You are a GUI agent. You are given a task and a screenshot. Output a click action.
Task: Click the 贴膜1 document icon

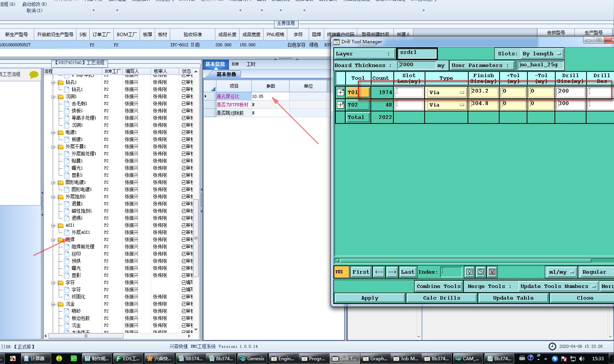click(x=67, y=161)
